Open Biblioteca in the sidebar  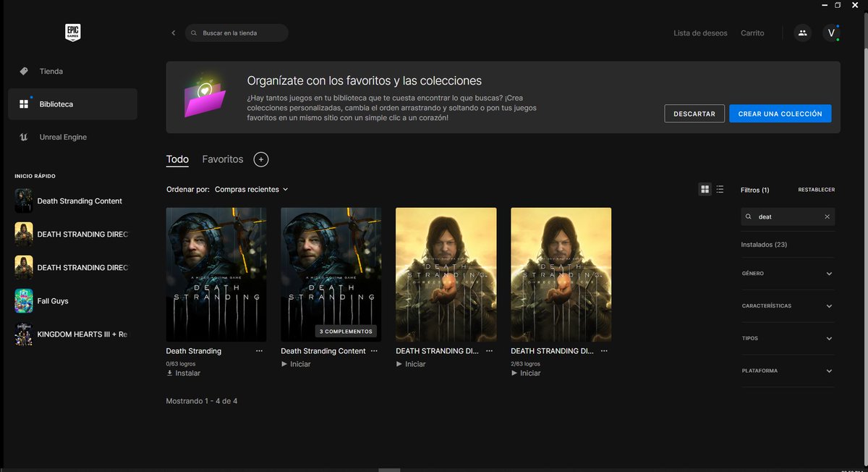72,104
